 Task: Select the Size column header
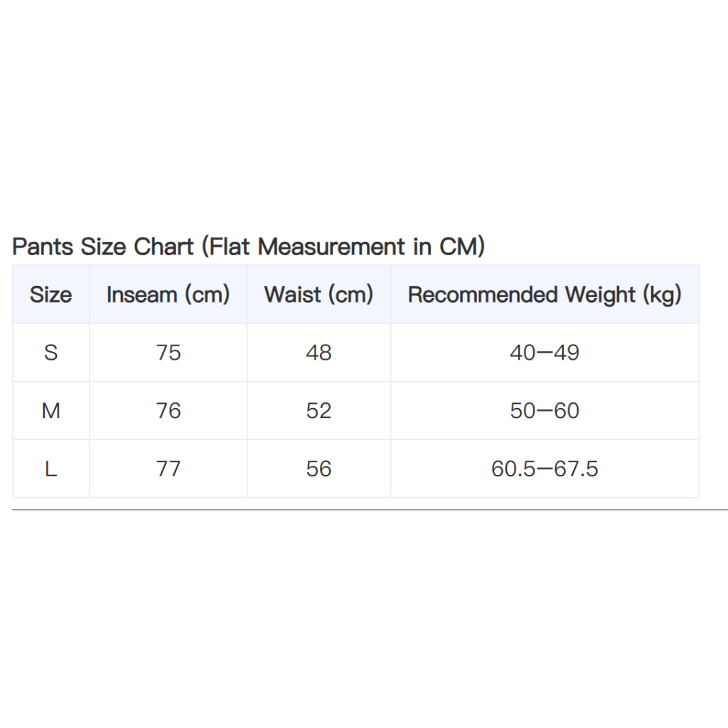pos(51,294)
